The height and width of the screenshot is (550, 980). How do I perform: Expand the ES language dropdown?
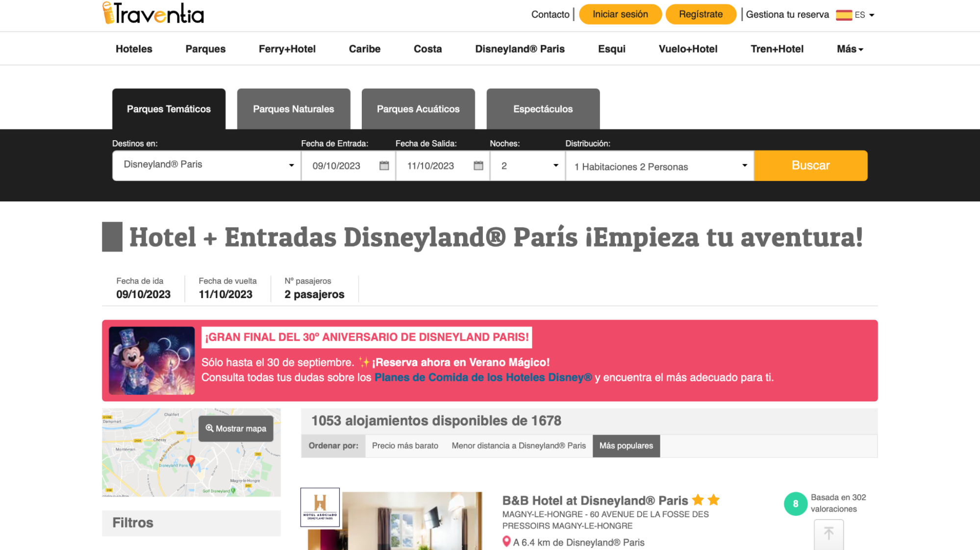tap(865, 15)
